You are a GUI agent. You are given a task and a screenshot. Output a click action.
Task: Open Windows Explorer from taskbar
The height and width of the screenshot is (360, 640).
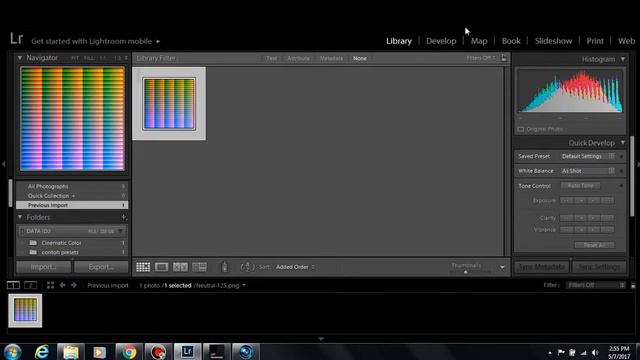pyautogui.click(x=71, y=352)
